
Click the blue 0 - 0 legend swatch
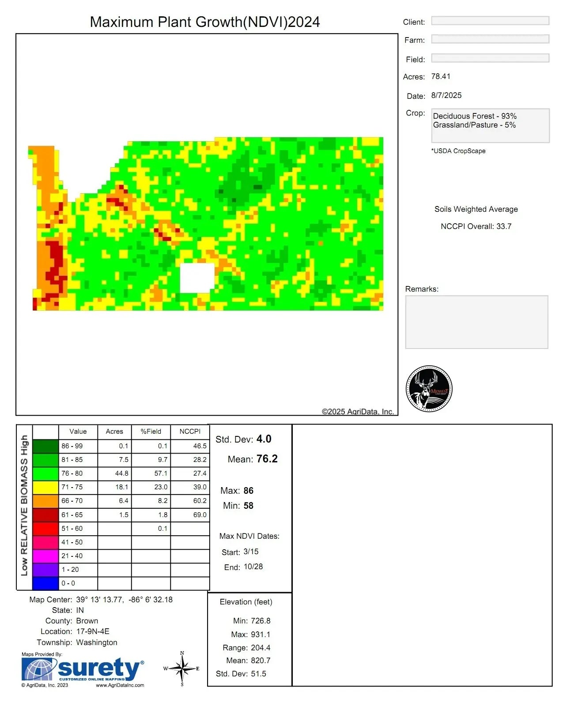45,583
